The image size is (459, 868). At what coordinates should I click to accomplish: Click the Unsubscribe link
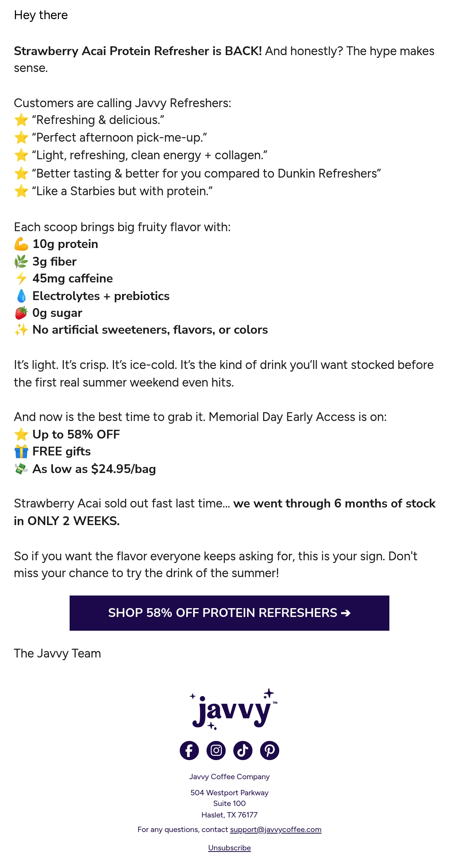(x=229, y=848)
